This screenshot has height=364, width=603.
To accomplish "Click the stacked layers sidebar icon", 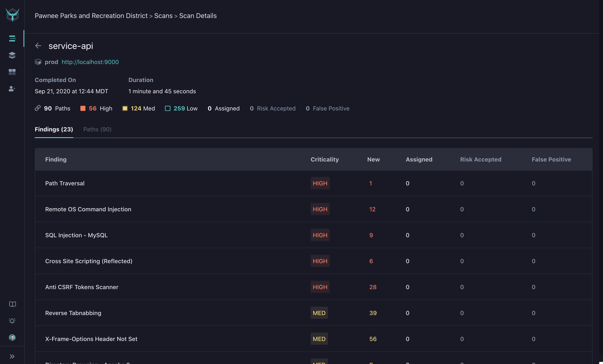I will coord(12,55).
